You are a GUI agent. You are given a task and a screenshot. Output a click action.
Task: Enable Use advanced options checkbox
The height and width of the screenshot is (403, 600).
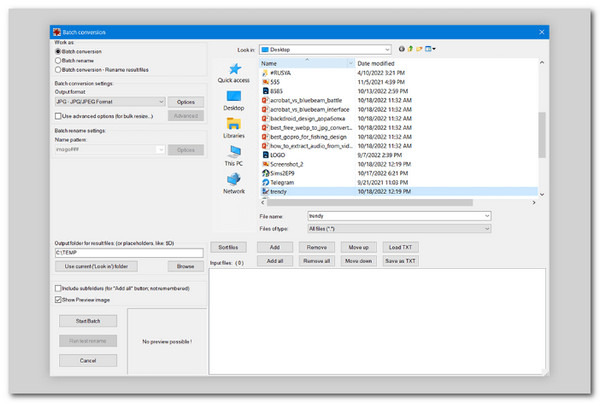(57, 116)
